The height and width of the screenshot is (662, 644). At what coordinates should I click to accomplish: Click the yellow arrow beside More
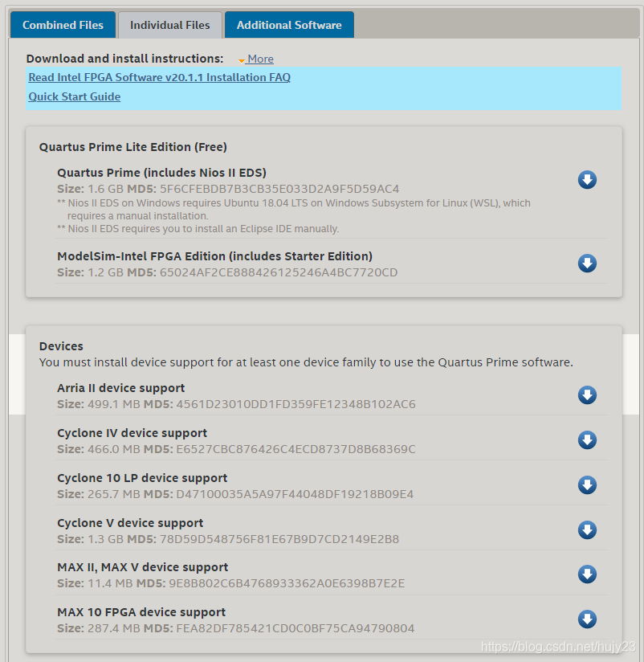pos(242,59)
